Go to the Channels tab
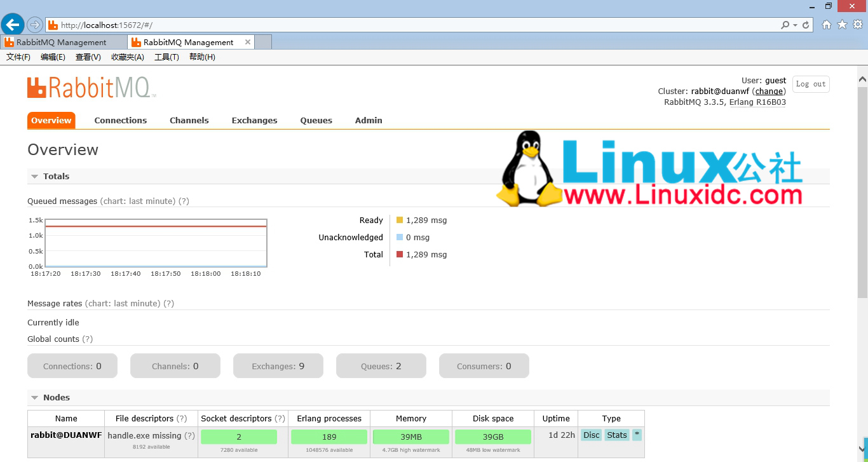This screenshot has width=868, height=462. tap(189, 120)
